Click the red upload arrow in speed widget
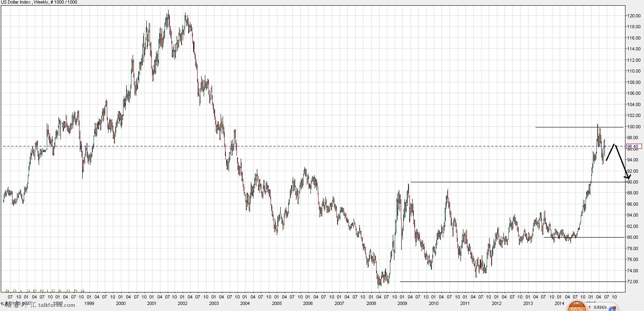This screenshot has height=311, width=644. pyautogui.click(x=590, y=307)
